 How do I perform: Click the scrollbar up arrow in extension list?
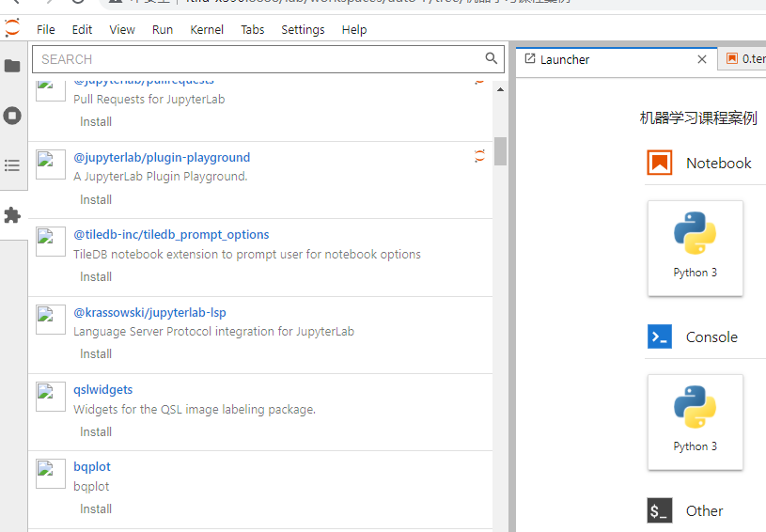[x=500, y=89]
